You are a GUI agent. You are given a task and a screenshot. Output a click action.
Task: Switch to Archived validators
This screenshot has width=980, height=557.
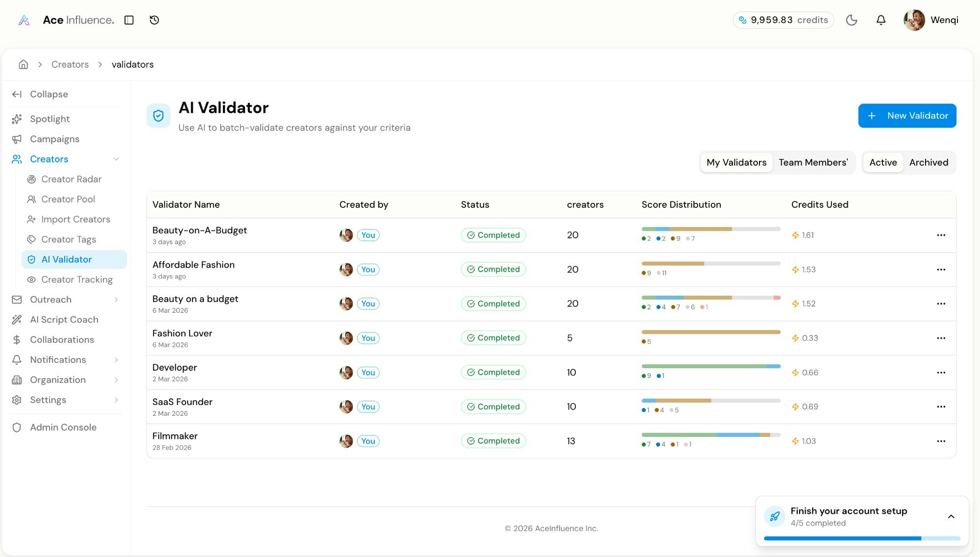click(929, 162)
